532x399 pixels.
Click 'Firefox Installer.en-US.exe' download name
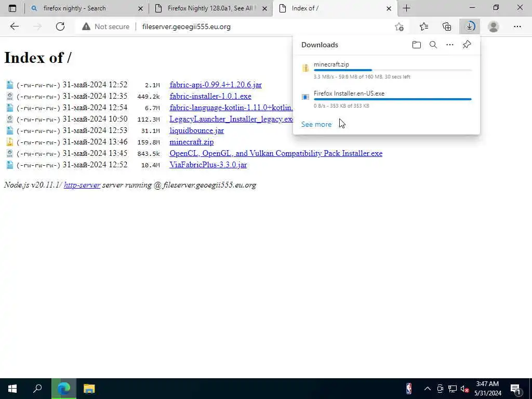[x=349, y=94]
